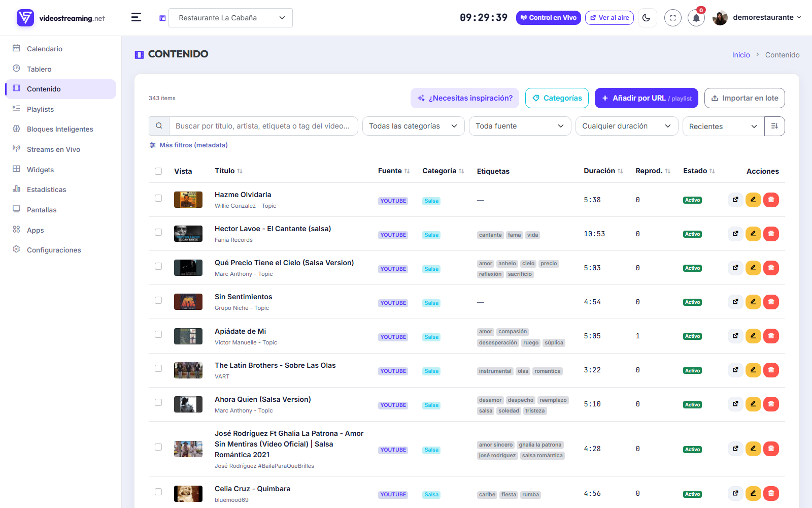This screenshot has width=812, height=508.
Task: Navigate to Bloques Inteligentes
Action: [60, 129]
